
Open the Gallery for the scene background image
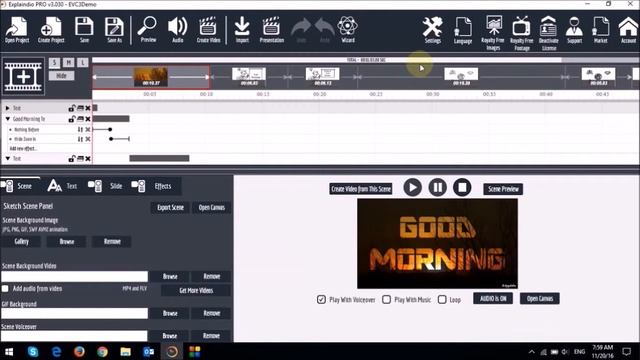click(x=21, y=241)
